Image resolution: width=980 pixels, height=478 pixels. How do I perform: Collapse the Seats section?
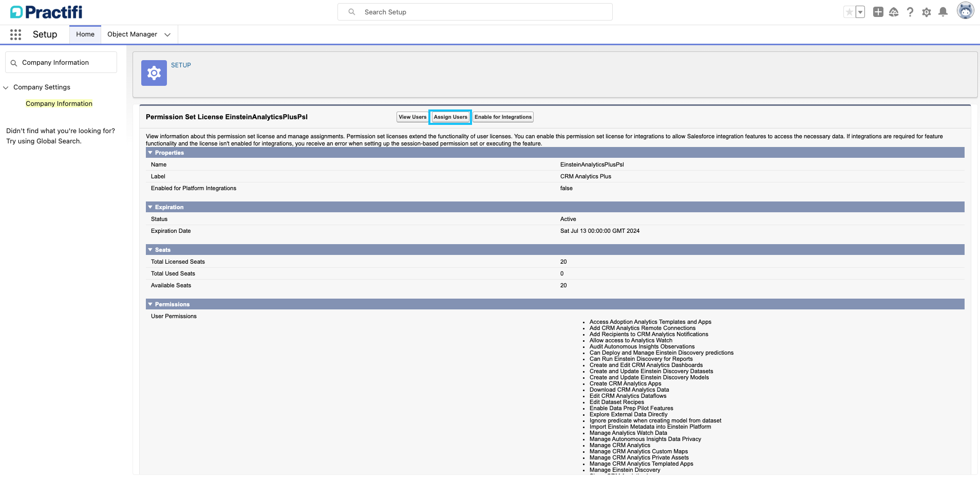150,250
